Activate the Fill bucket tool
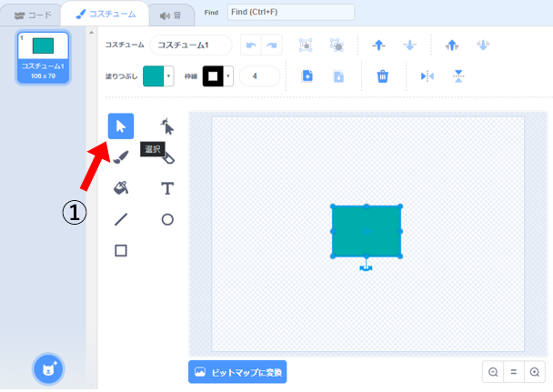Viewport: 553px width, 392px height. (121, 188)
